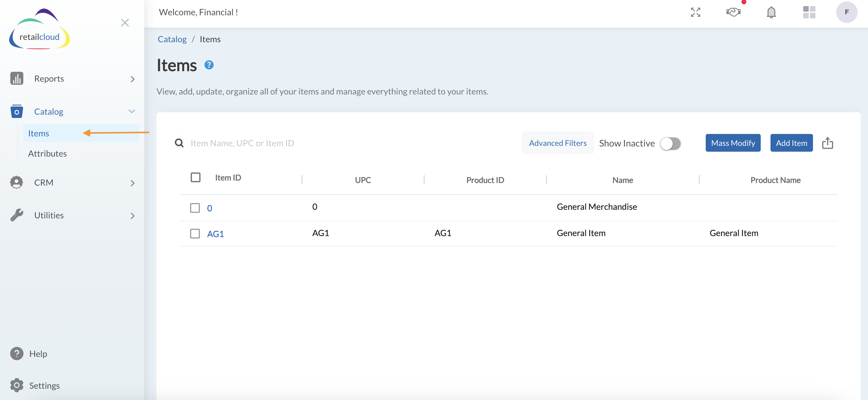Open Attributes under Catalog
Image resolution: width=868 pixels, height=400 pixels.
[x=47, y=154]
